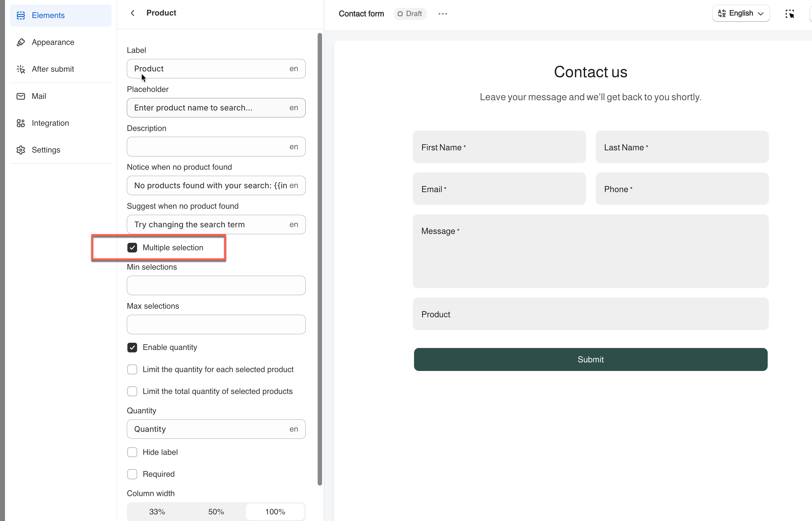Check the Hide label checkbox
812x521 pixels.
point(132,452)
